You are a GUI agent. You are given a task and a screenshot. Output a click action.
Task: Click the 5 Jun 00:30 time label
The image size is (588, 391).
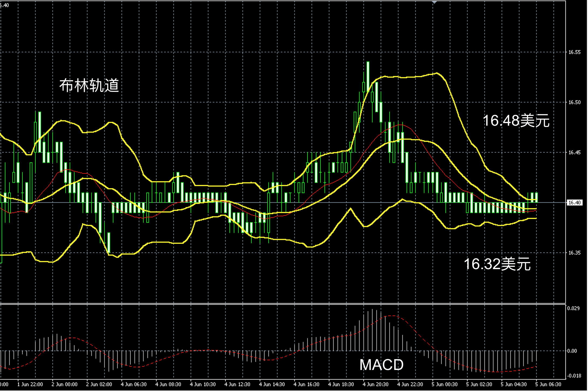tap(445, 384)
